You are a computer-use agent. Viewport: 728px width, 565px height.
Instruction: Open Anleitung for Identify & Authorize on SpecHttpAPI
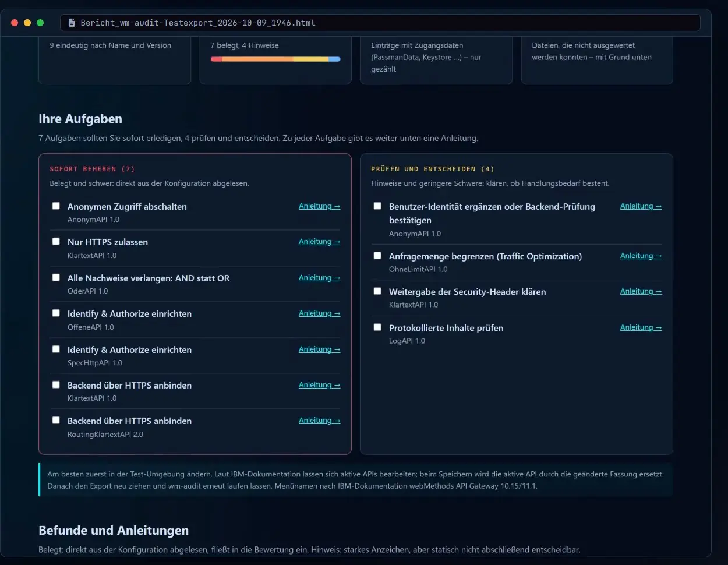pos(319,349)
